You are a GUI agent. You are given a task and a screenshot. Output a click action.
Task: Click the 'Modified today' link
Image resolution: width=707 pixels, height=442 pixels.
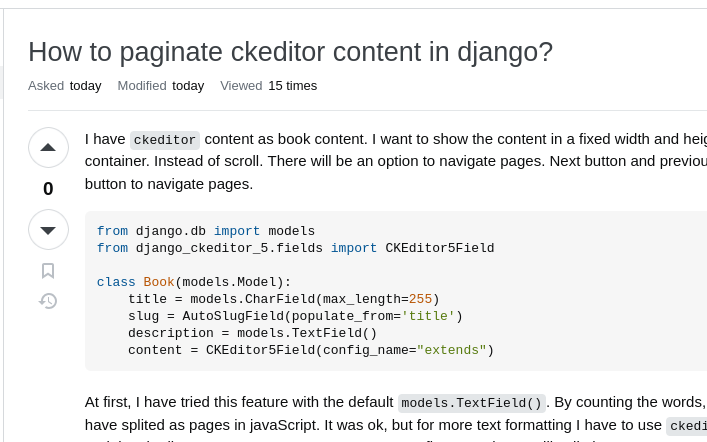click(161, 86)
